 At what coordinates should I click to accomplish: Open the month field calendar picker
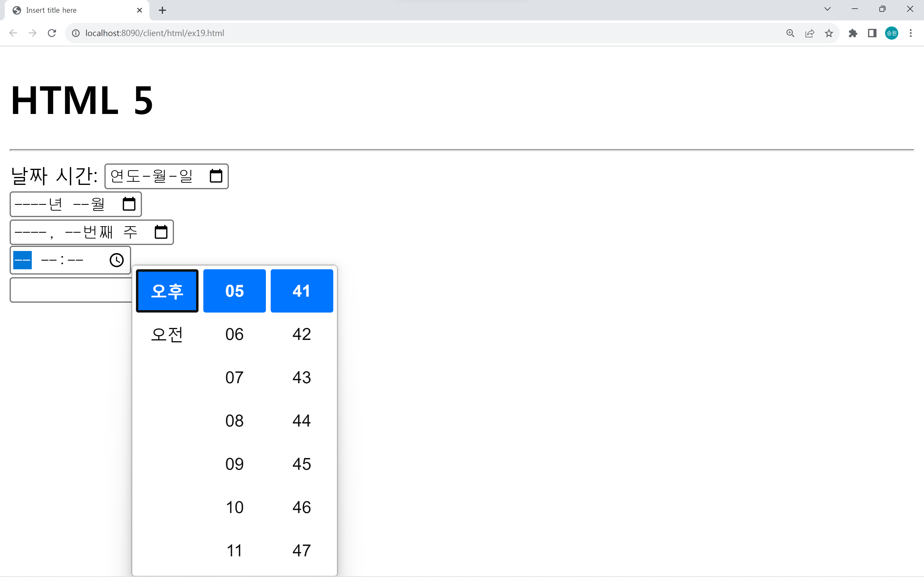(129, 204)
